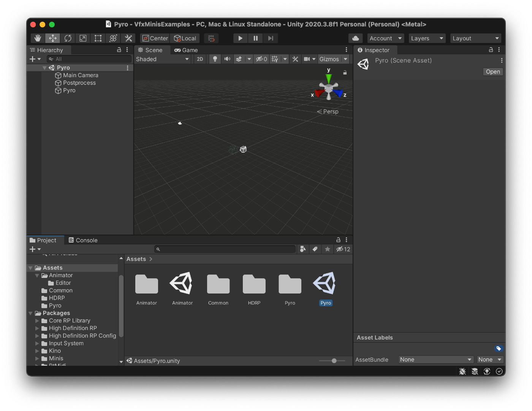Select the HDRP folder thumbnail
532x411 pixels.
(x=254, y=288)
